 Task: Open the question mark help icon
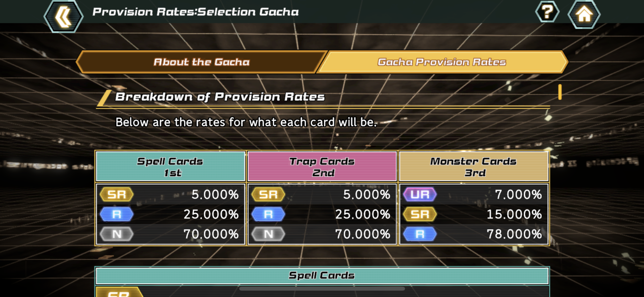(x=547, y=12)
